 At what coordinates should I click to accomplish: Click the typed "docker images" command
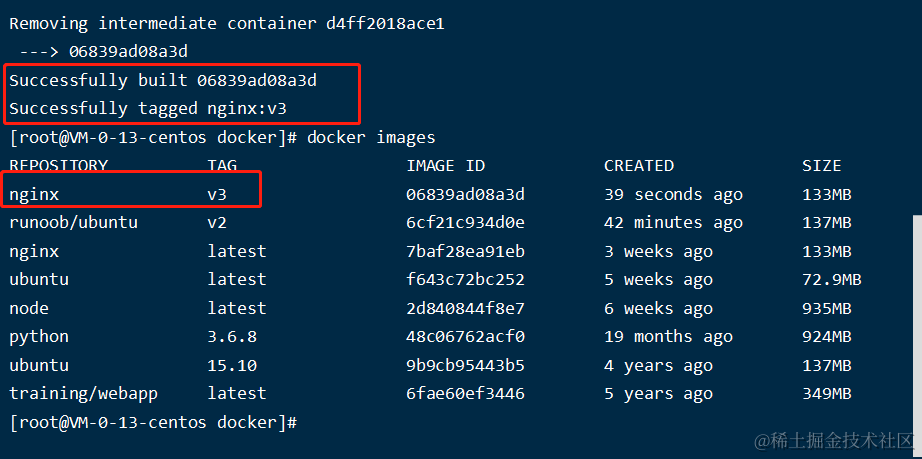click(371, 137)
